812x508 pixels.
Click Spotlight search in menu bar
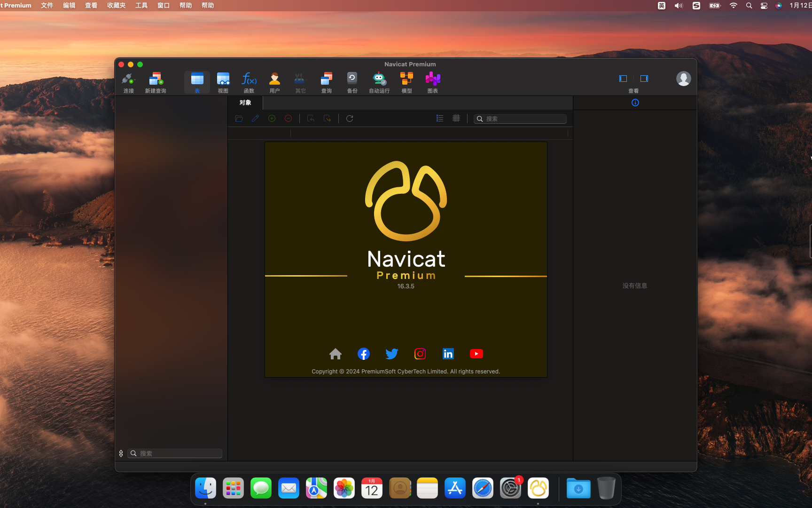749,6
